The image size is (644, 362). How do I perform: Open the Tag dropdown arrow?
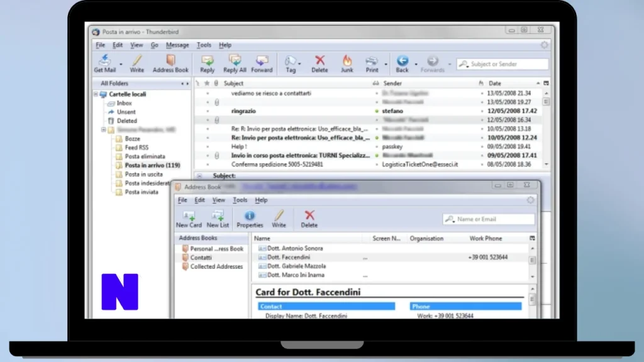click(299, 64)
